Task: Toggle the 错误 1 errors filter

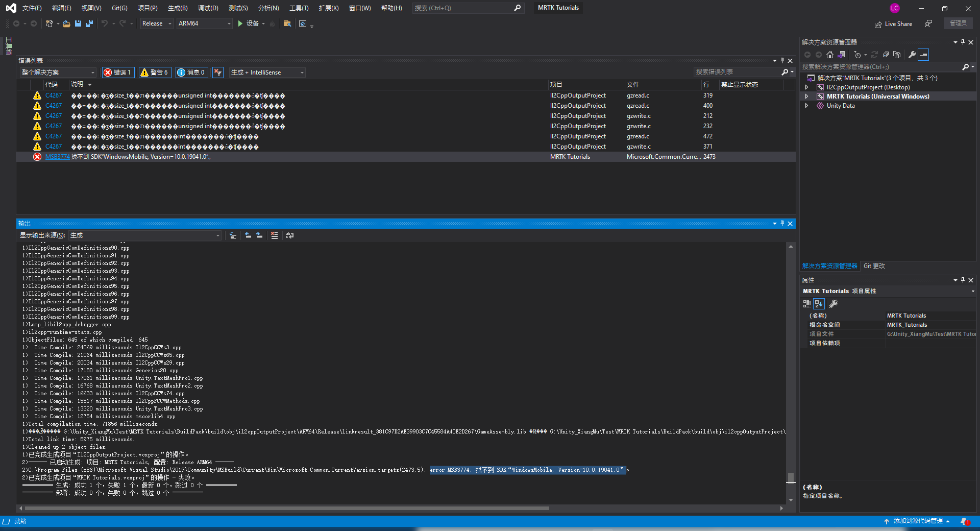Action: [118, 73]
